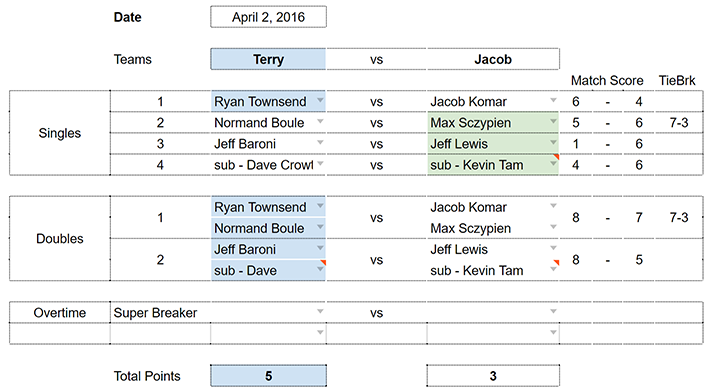The height and width of the screenshot is (391, 711).
Task: Open doubles 2 Jeff Baroni dropdown arrow
Action: coord(320,248)
